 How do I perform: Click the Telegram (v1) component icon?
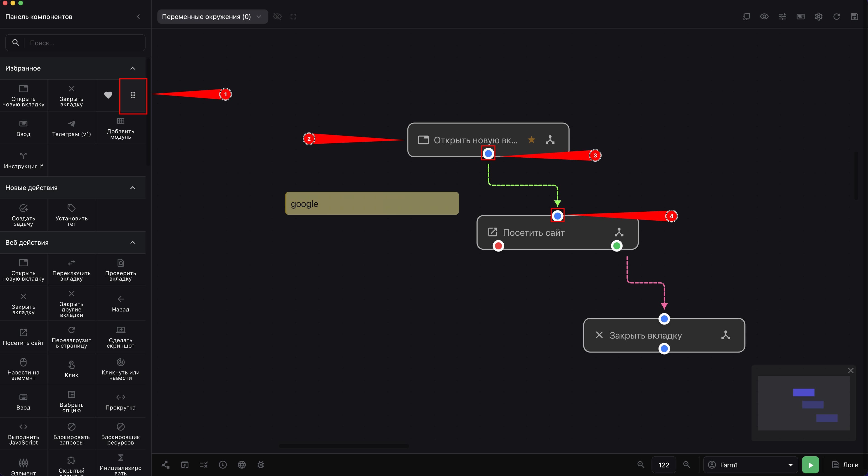tap(71, 123)
